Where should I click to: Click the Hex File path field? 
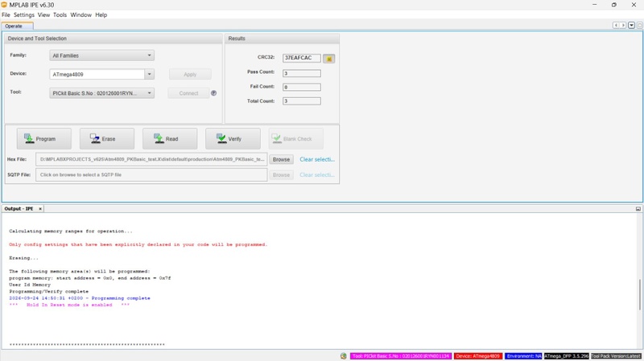(x=151, y=159)
